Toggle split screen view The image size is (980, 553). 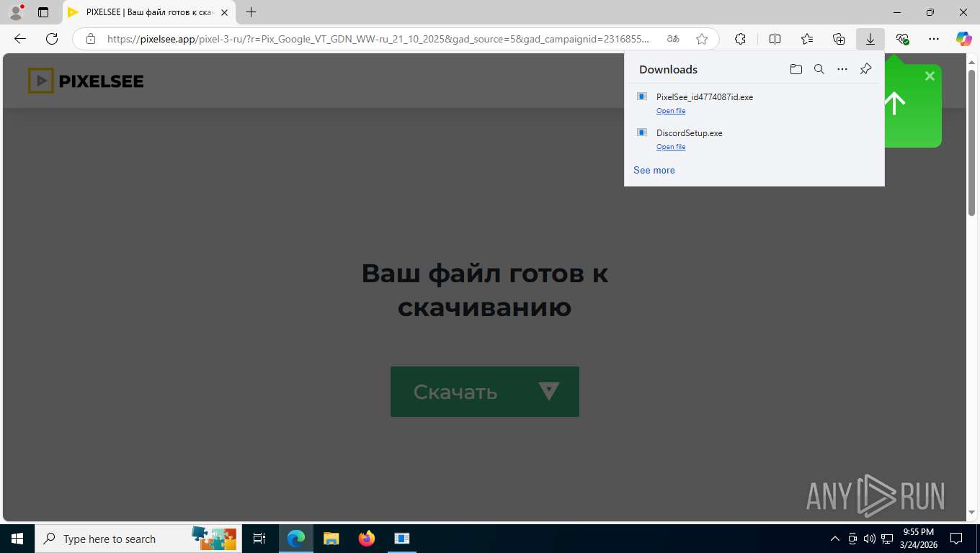click(x=775, y=39)
